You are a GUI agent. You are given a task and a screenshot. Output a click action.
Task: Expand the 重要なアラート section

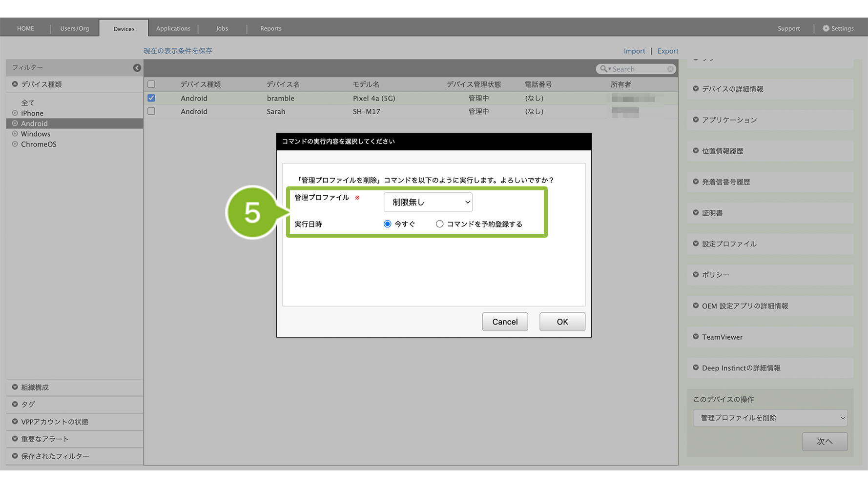75,439
